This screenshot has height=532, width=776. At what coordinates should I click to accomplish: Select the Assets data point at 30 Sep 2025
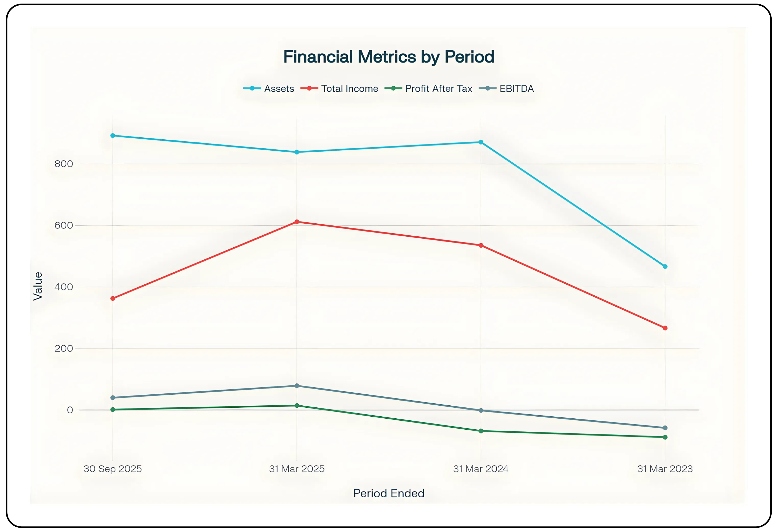coord(113,136)
